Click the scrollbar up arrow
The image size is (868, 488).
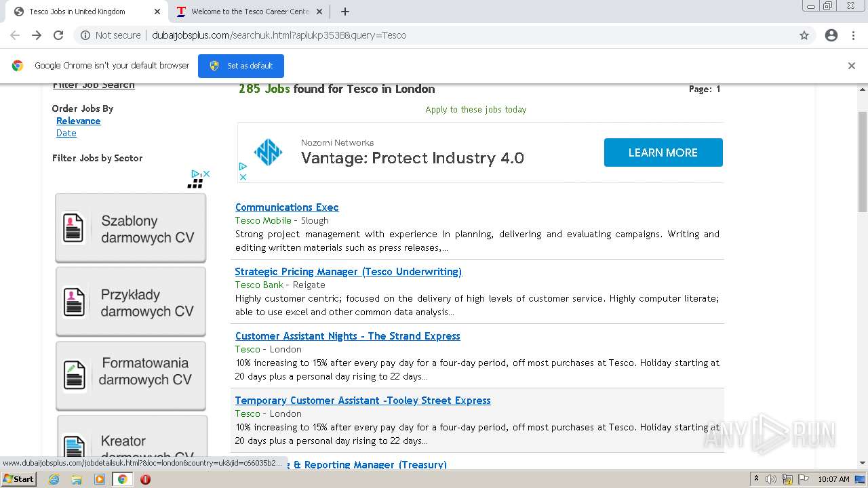point(862,89)
